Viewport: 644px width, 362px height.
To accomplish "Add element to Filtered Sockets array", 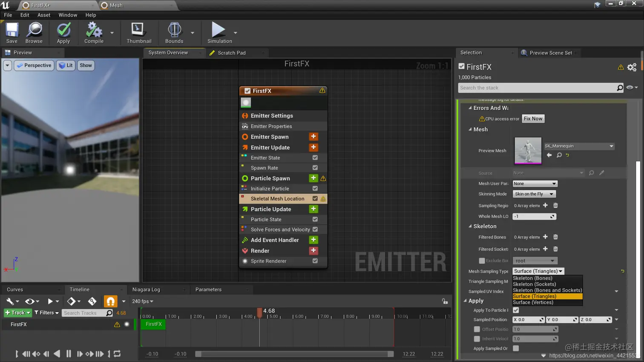I will [545, 249].
